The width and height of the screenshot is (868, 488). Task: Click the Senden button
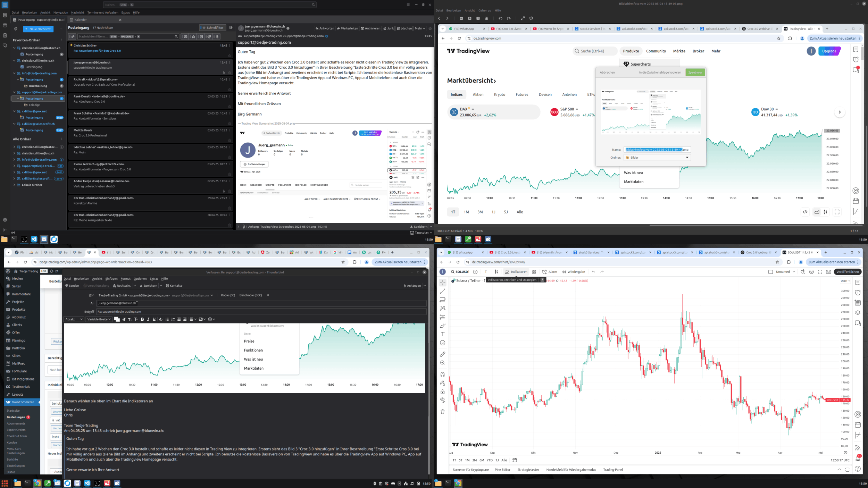coord(72,286)
